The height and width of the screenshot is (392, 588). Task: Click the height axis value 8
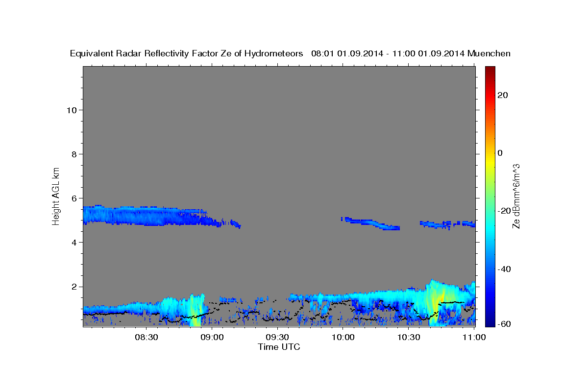73,154
